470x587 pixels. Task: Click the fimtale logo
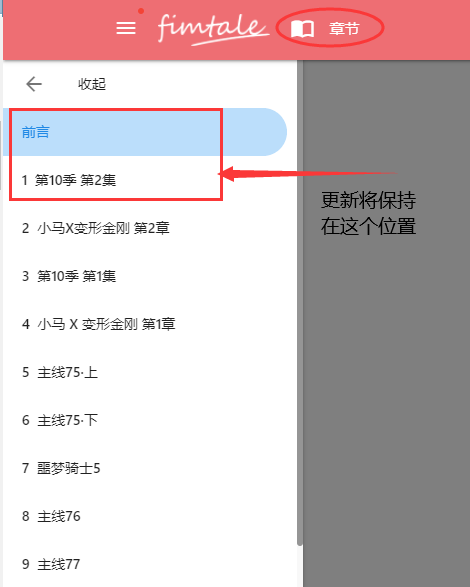tap(213, 30)
